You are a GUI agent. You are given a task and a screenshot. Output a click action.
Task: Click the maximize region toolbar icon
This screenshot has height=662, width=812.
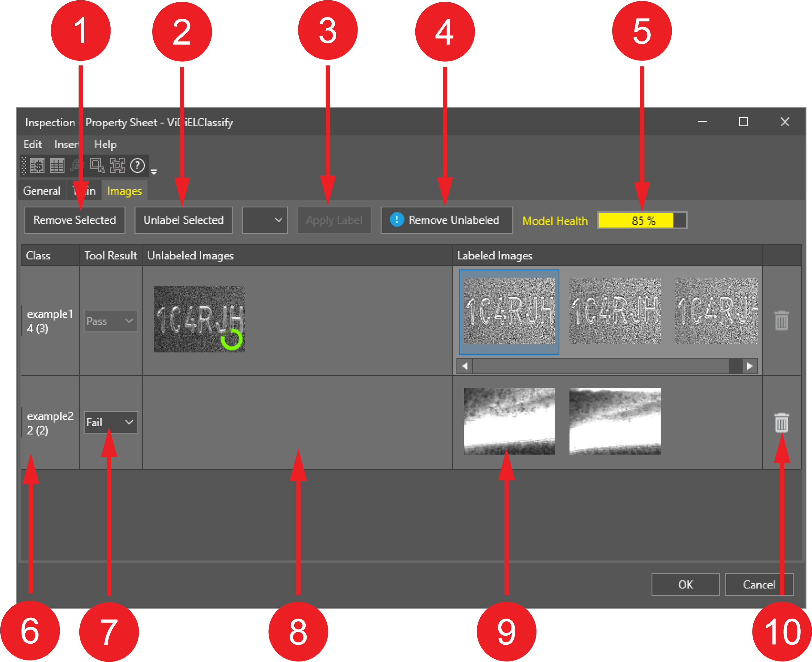(118, 166)
